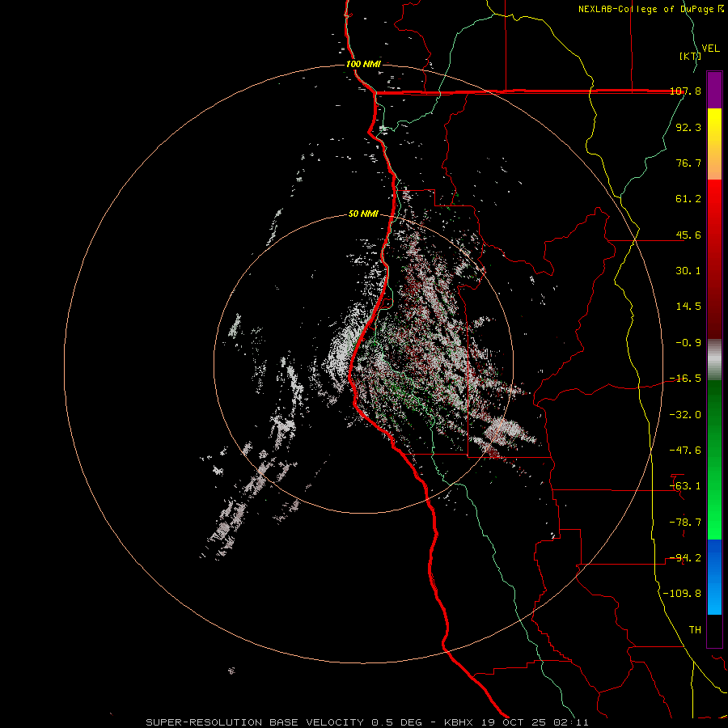728x728 pixels.
Task: Click the -63.1 velocity scale value
Action: [x=686, y=485]
